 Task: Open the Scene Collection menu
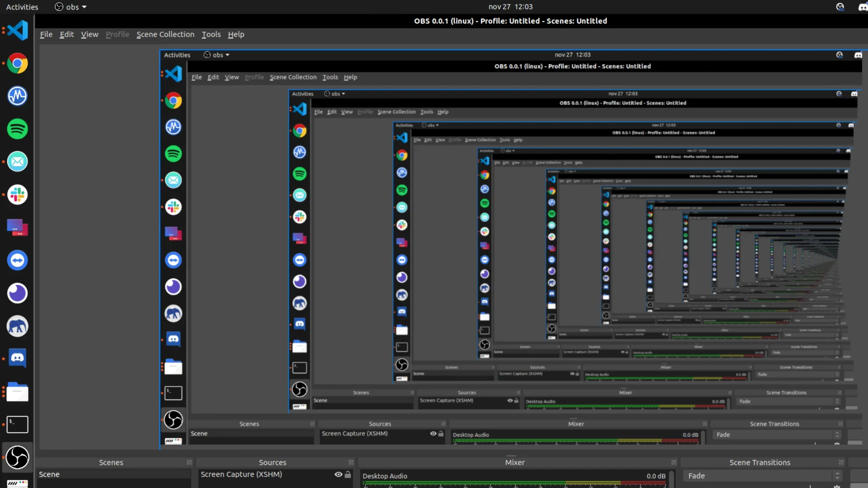(x=165, y=34)
